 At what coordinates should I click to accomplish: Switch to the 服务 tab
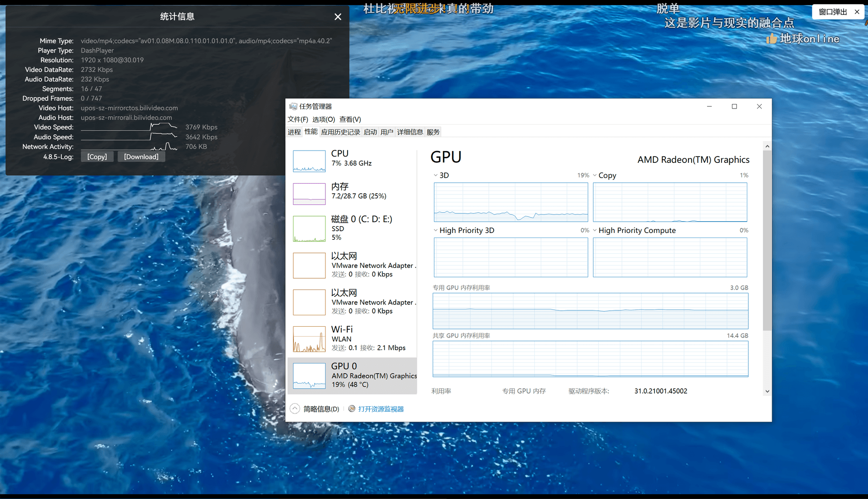tap(433, 132)
